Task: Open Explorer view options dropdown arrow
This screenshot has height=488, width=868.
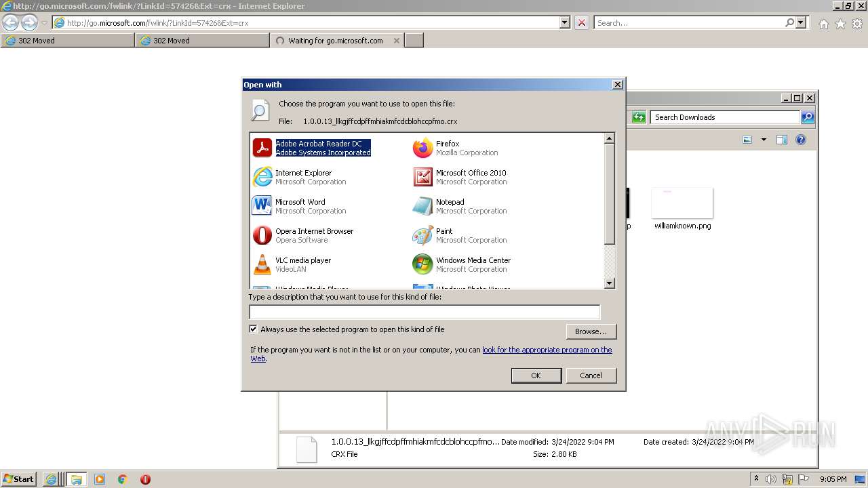Action: point(764,140)
